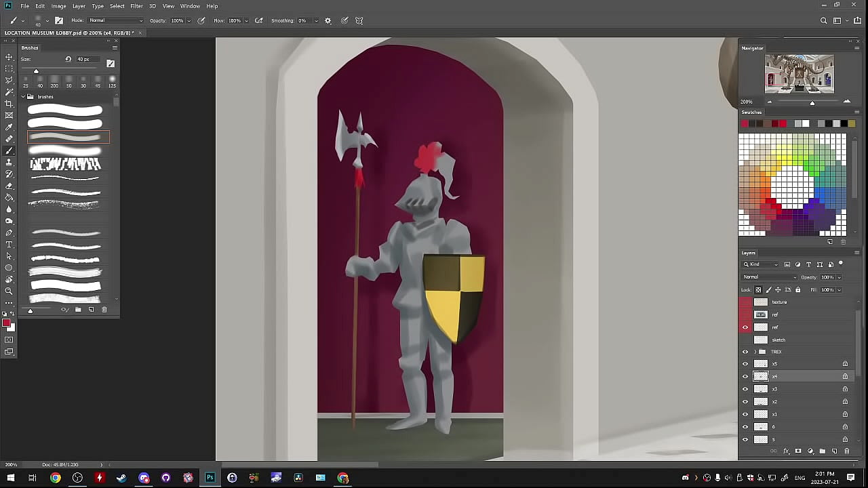Expand the TREX layer group

[x=755, y=352]
